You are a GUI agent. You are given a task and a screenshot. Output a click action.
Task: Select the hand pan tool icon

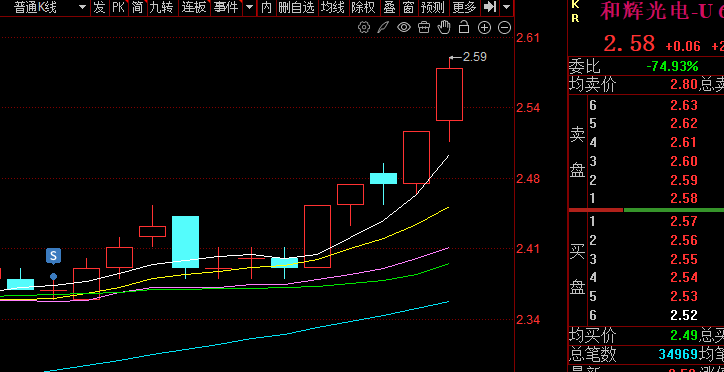click(444, 27)
